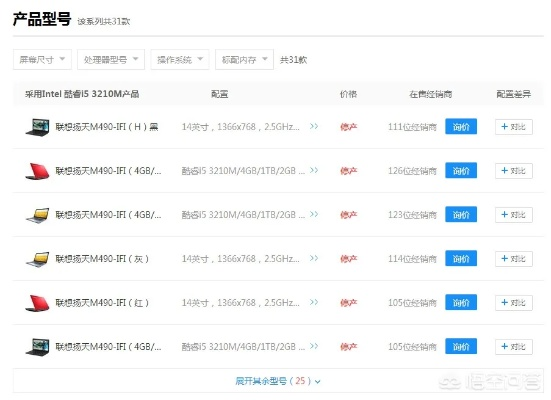
Task: Open 联想扬天M490-IFI（4GB/ link with 123 dealers
Action: click(x=108, y=215)
